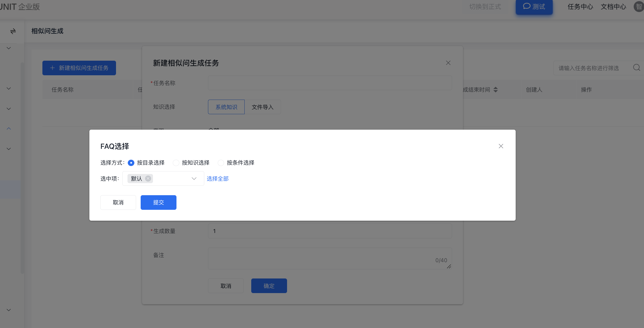Toggle the sidebar collapse icon
644x328 pixels.
point(13,31)
